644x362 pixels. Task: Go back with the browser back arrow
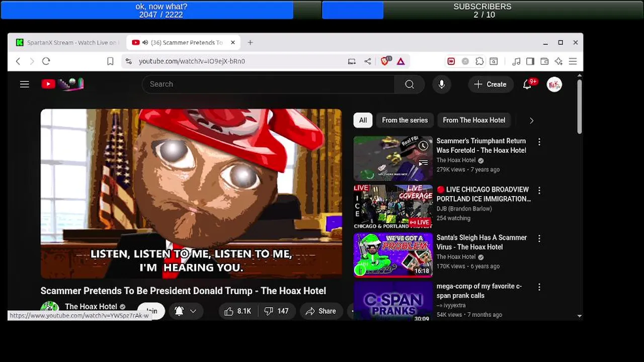[x=18, y=61]
